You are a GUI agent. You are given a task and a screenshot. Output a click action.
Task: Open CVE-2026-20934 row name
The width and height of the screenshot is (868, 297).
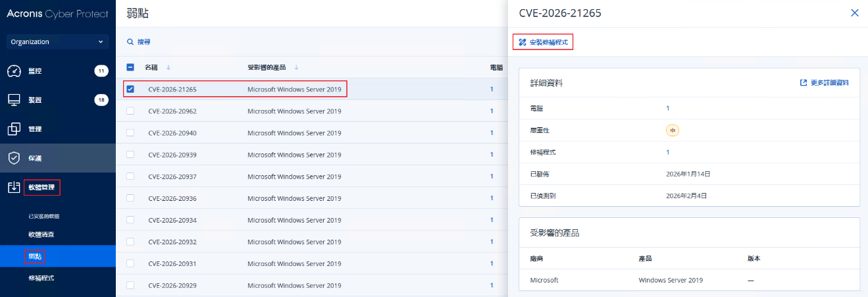tap(172, 219)
